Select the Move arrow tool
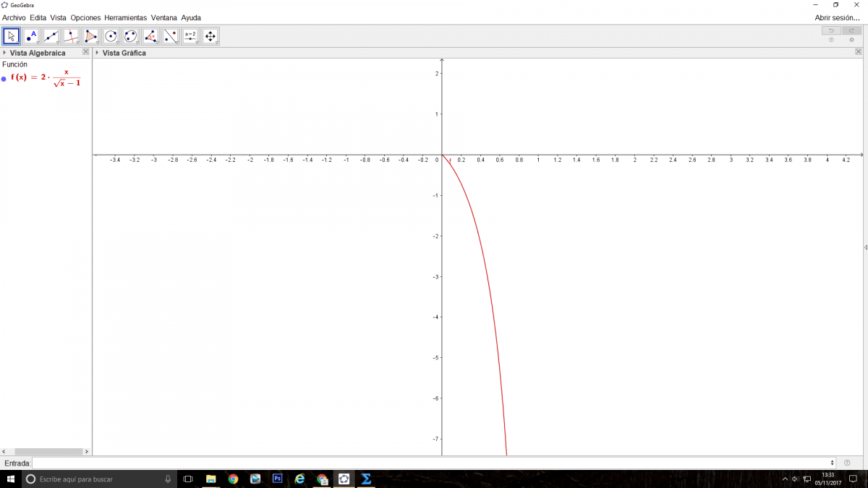The height and width of the screenshot is (488, 868). [x=11, y=36]
